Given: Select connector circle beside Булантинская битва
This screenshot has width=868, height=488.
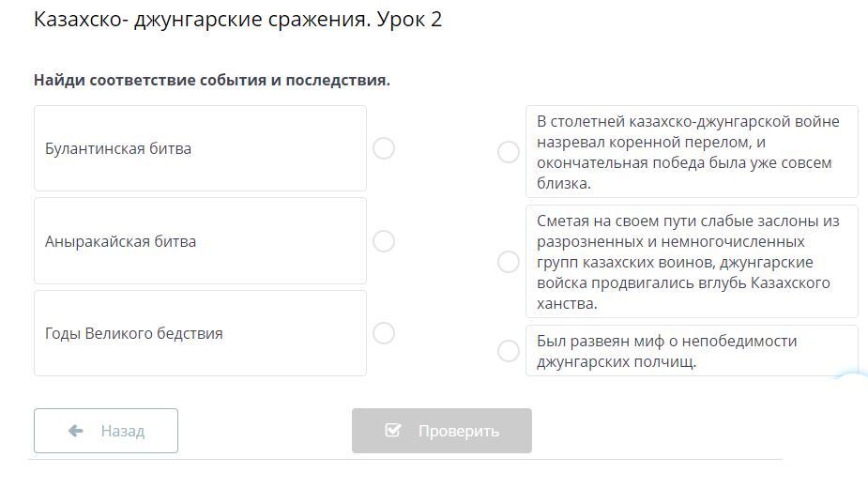Looking at the screenshot, I should 384,148.
